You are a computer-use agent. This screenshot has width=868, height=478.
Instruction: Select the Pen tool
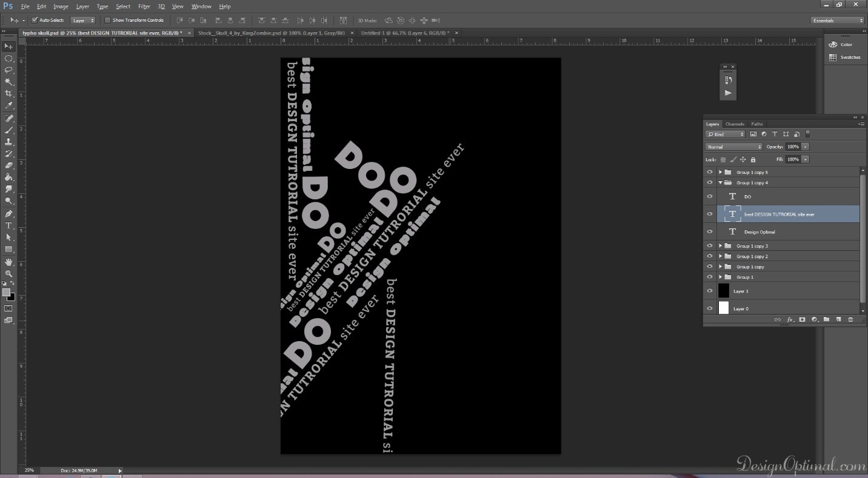[x=8, y=214]
